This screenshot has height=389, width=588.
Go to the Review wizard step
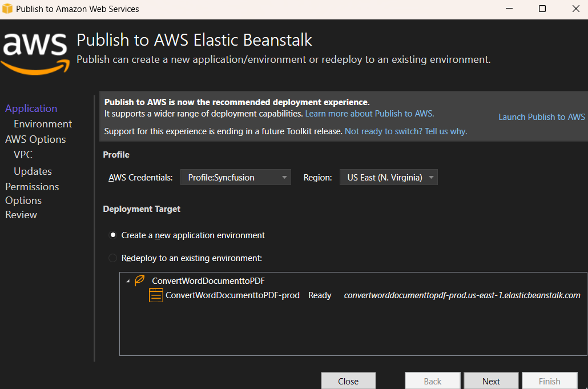[21, 215]
